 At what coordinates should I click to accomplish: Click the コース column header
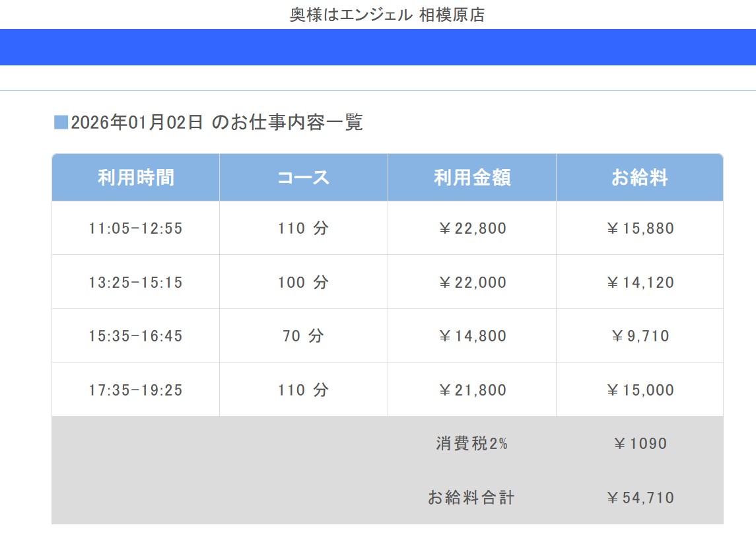[x=303, y=178]
